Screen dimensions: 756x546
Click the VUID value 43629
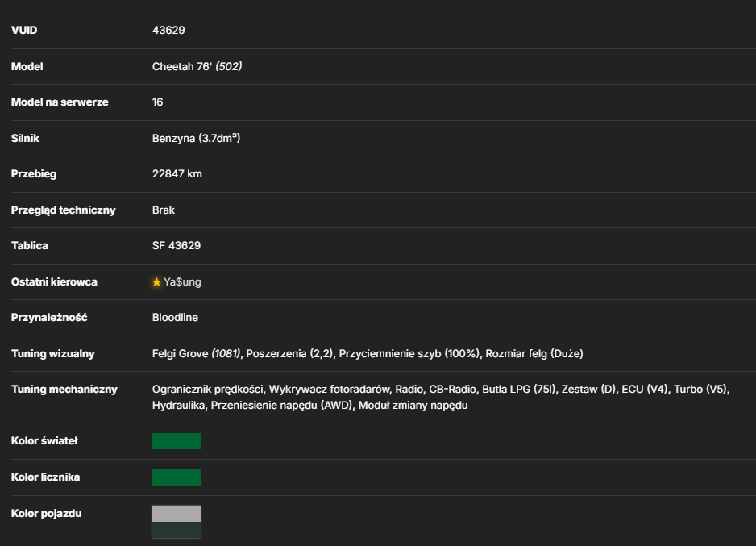(168, 31)
